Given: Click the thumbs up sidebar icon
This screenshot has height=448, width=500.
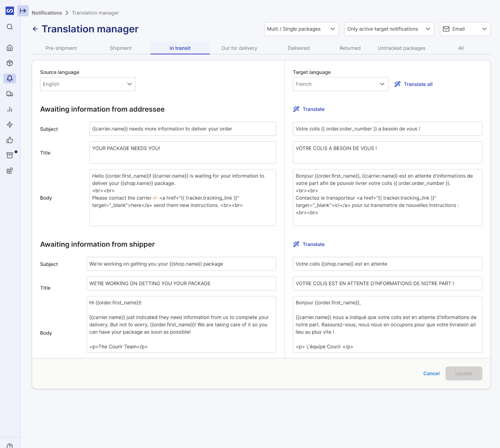Looking at the screenshot, I should pyautogui.click(x=10, y=140).
